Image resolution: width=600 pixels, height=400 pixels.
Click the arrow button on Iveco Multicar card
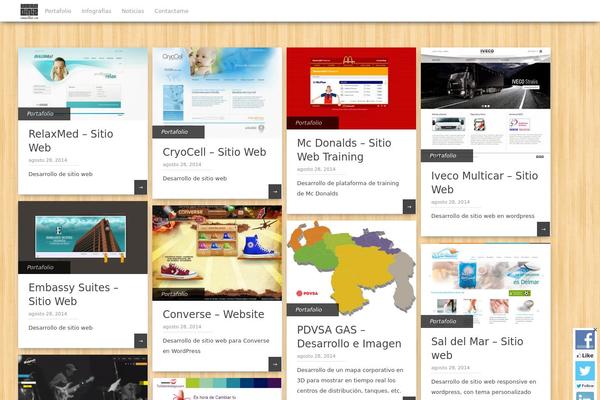544,229
